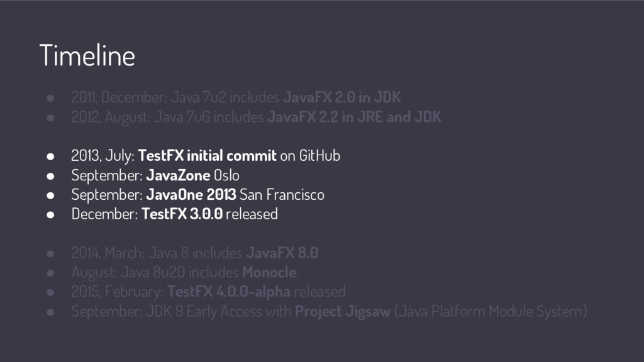Click dimmed bullet for 2011 December entry
The image size is (644, 362).
pos(50,98)
